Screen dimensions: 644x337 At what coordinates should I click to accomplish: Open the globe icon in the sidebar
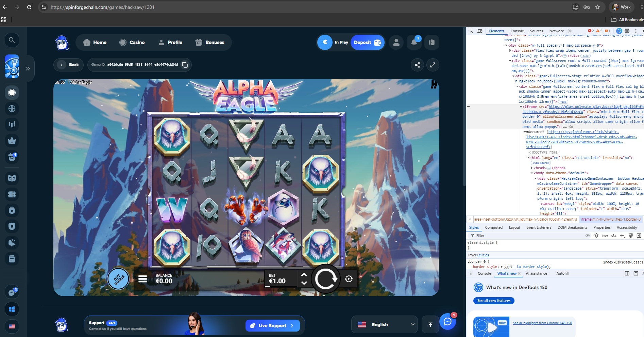click(x=12, y=109)
